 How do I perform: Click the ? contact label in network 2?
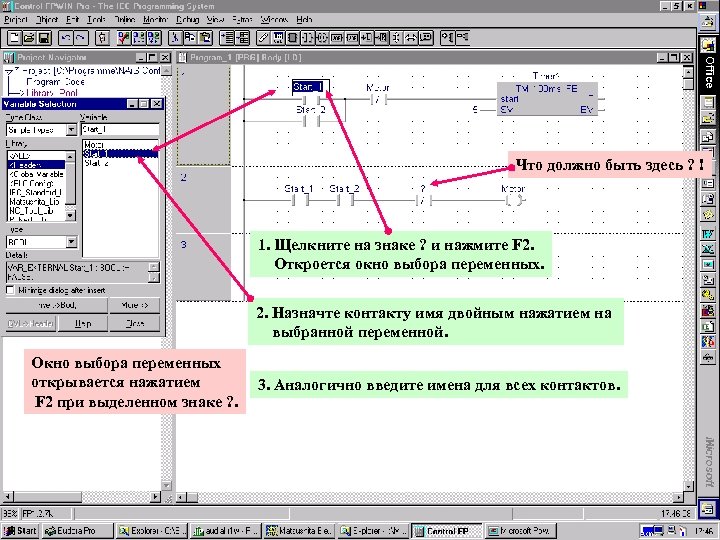click(423, 188)
